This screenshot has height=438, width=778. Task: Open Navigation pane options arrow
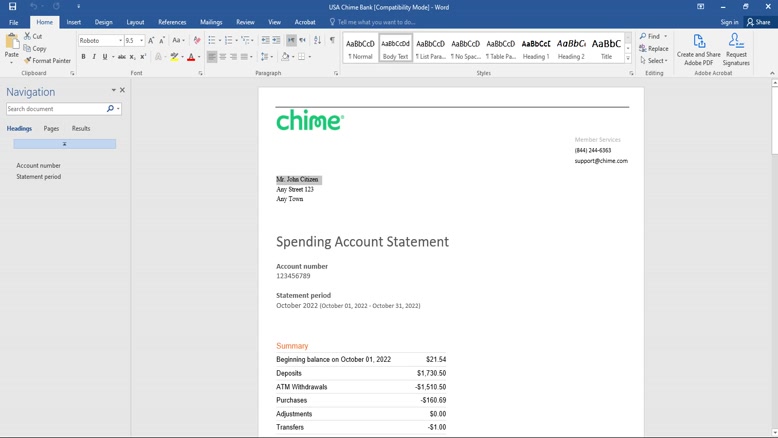point(114,90)
